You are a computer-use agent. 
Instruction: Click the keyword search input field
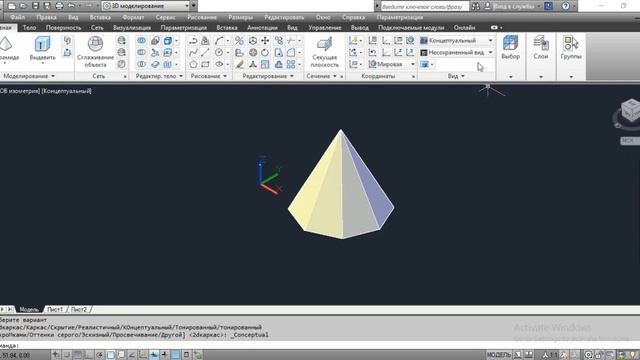(x=424, y=6)
